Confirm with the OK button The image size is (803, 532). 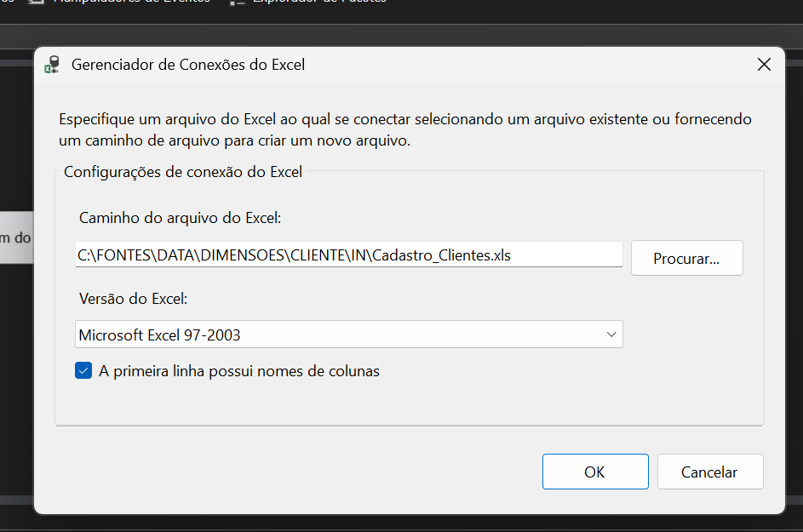(x=595, y=472)
